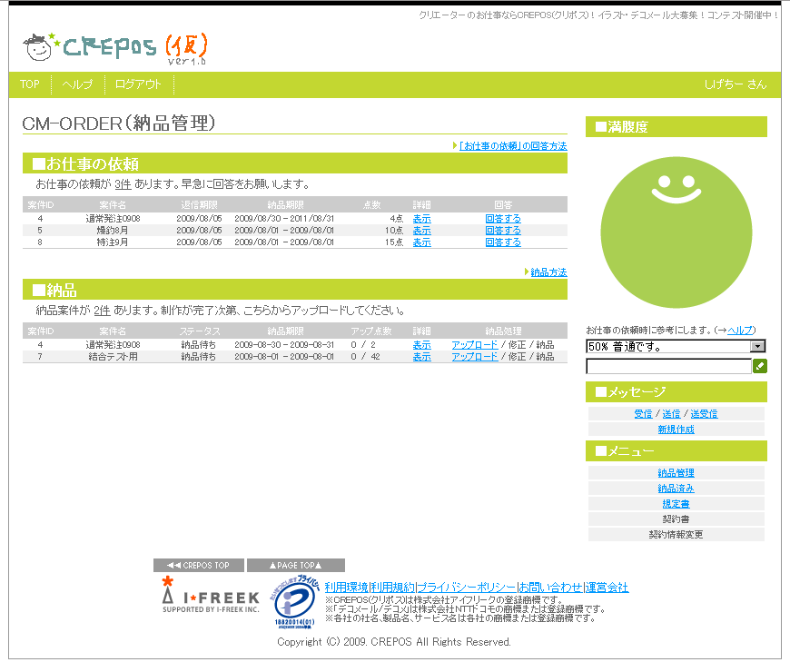Viewport: 790px width, 672px height.
Task: Click 新規作成 in the message panel
Action: [676, 430]
